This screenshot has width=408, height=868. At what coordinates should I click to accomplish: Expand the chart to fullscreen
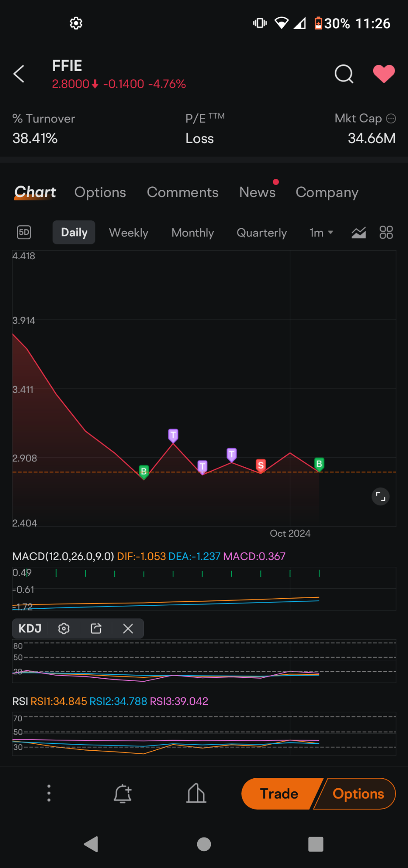tap(380, 496)
